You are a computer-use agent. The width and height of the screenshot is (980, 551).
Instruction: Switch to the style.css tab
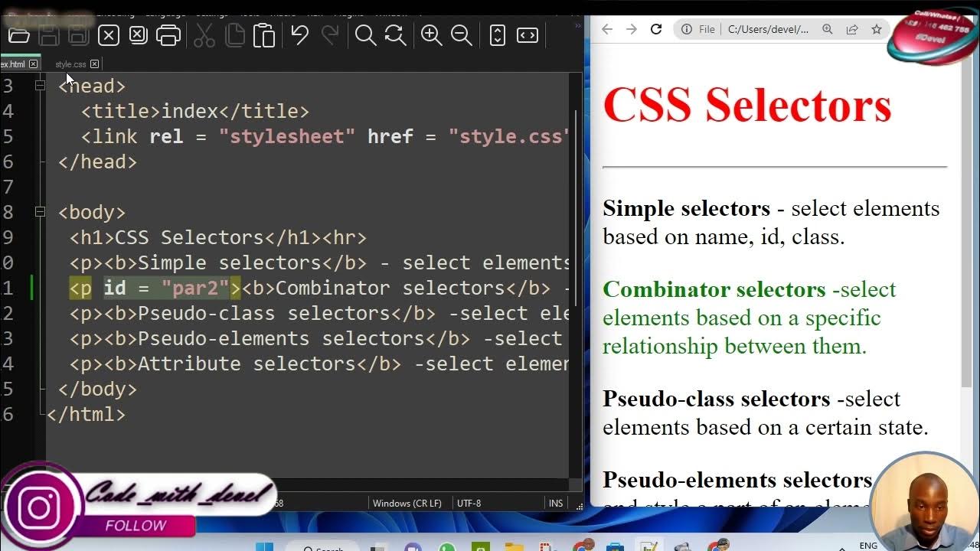[70, 64]
